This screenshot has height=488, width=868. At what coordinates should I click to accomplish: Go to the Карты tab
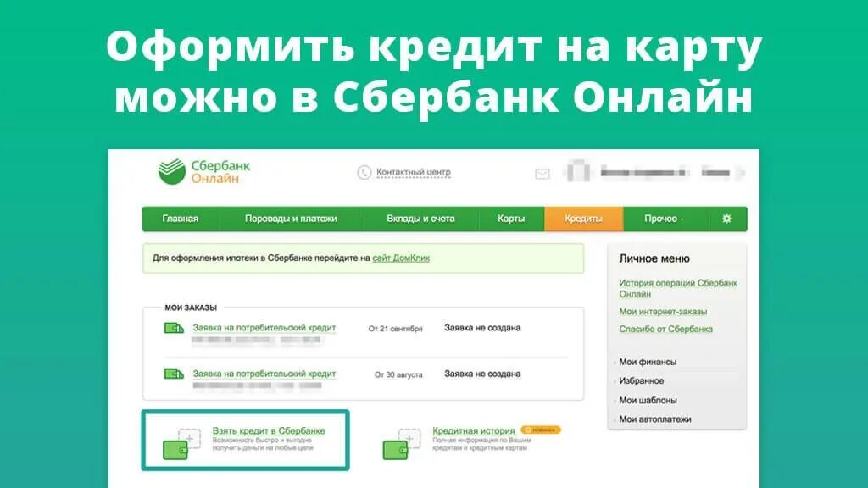coord(511,219)
